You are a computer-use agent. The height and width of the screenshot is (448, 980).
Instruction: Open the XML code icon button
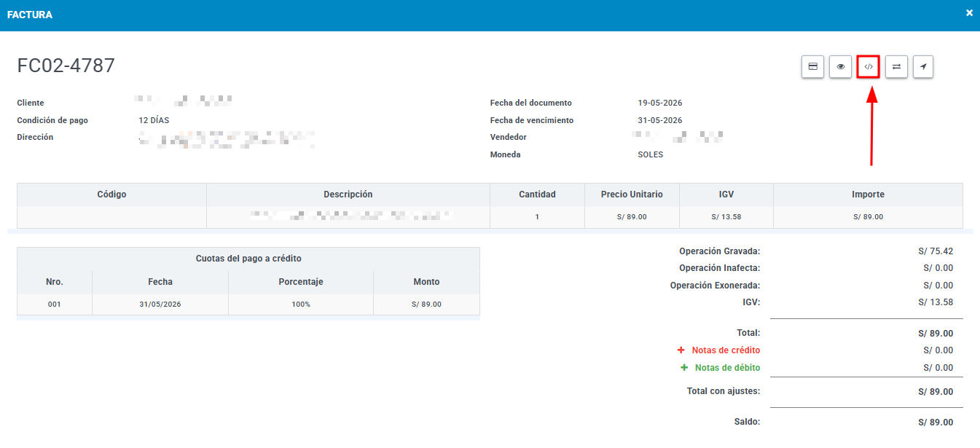tap(869, 66)
